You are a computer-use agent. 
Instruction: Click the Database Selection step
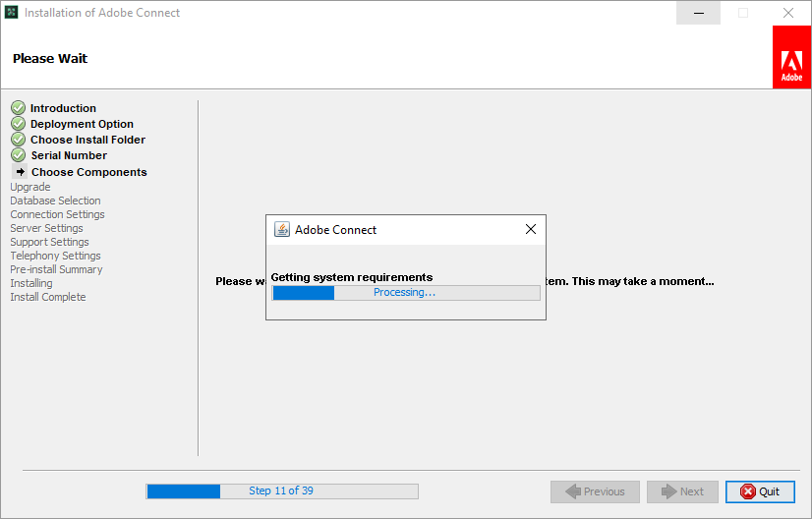(55, 201)
